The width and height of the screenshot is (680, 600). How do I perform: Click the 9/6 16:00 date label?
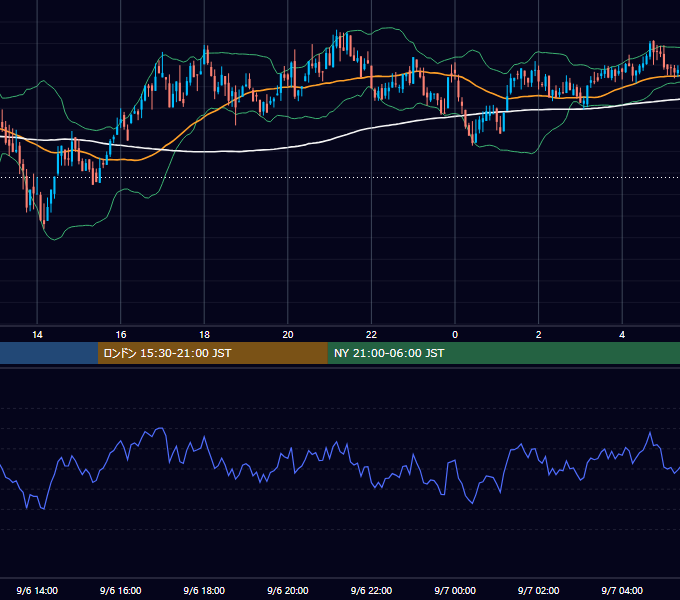[121, 590]
